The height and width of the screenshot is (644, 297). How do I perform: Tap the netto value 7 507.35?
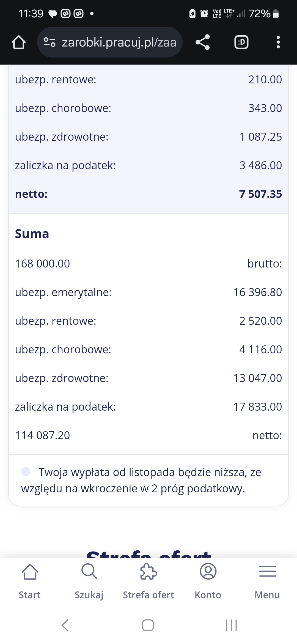point(260,194)
